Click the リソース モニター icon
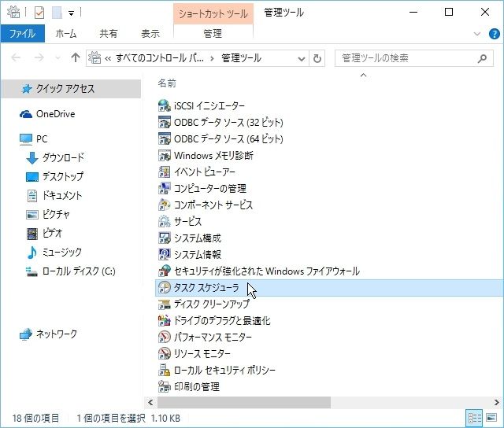The image size is (504, 428). click(165, 354)
